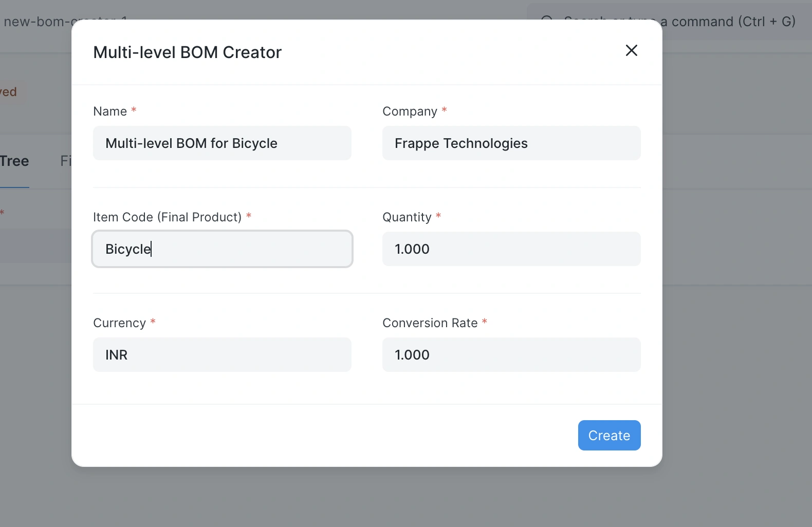812x527 pixels.
Task: Open the Company link field
Action: [x=511, y=143]
